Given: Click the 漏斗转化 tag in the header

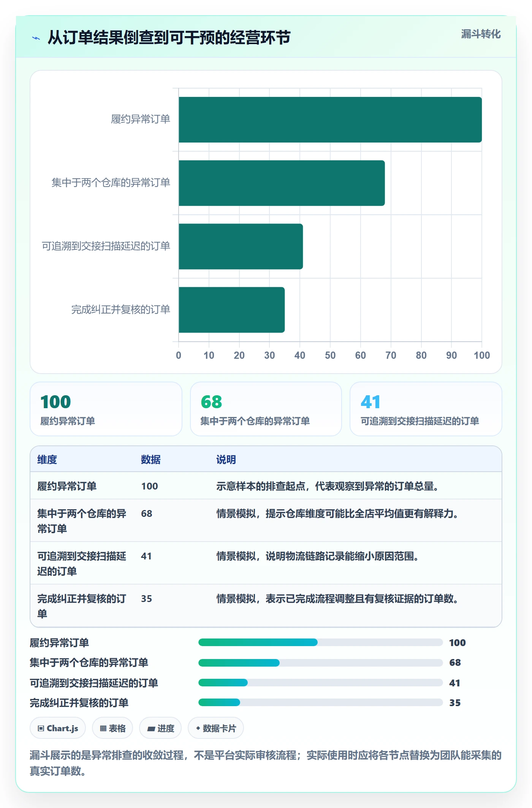Looking at the screenshot, I should 481,34.
